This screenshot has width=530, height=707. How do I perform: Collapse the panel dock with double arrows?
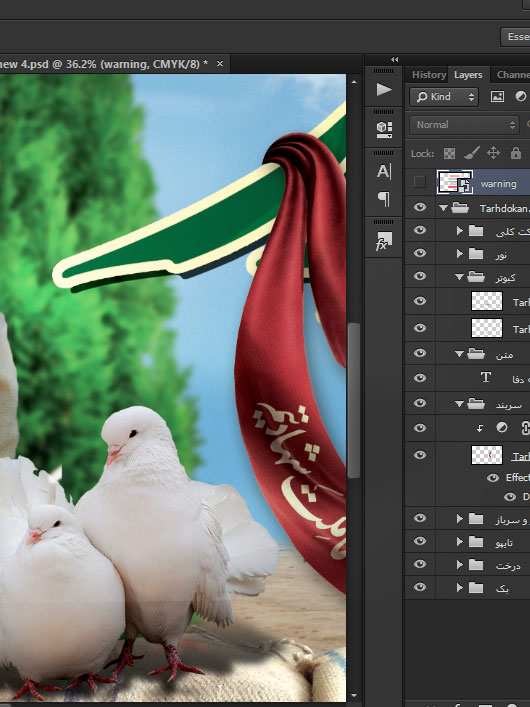tap(395, 60)
